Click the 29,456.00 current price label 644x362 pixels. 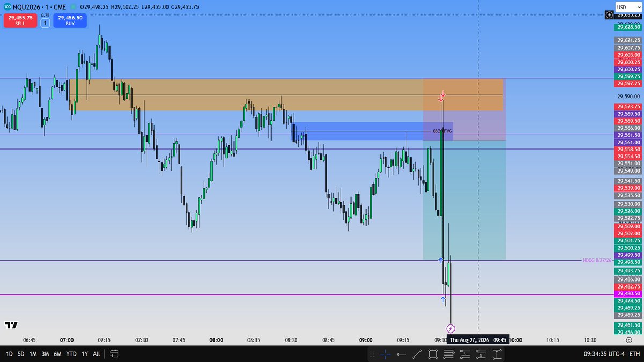(x=628, y=333)
